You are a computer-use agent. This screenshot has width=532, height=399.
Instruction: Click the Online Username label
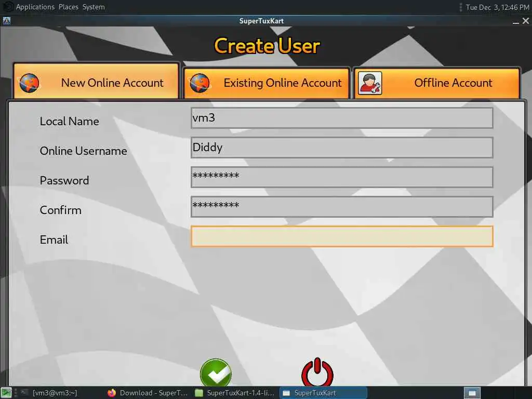(x=84, y=151)
